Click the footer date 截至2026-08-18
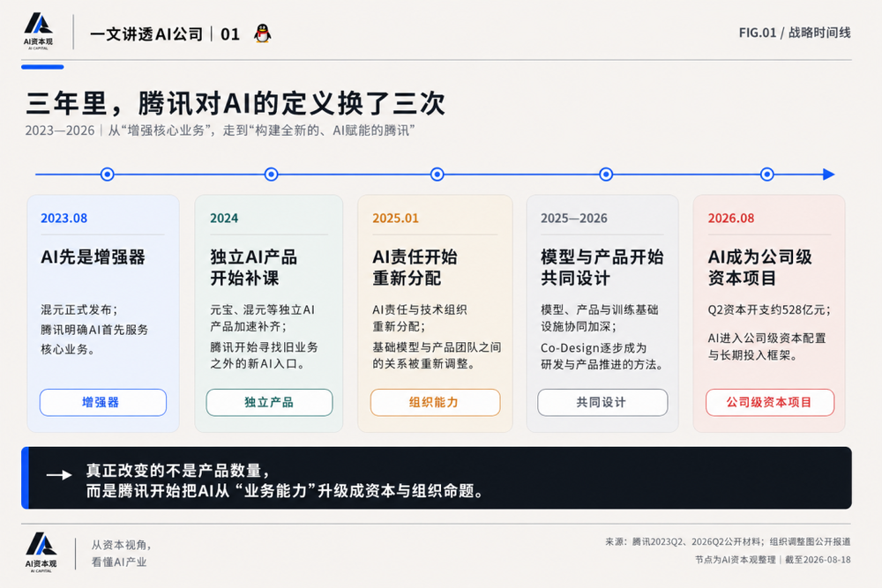The height and width of the screenshot is (588, 882). (818, 559)
